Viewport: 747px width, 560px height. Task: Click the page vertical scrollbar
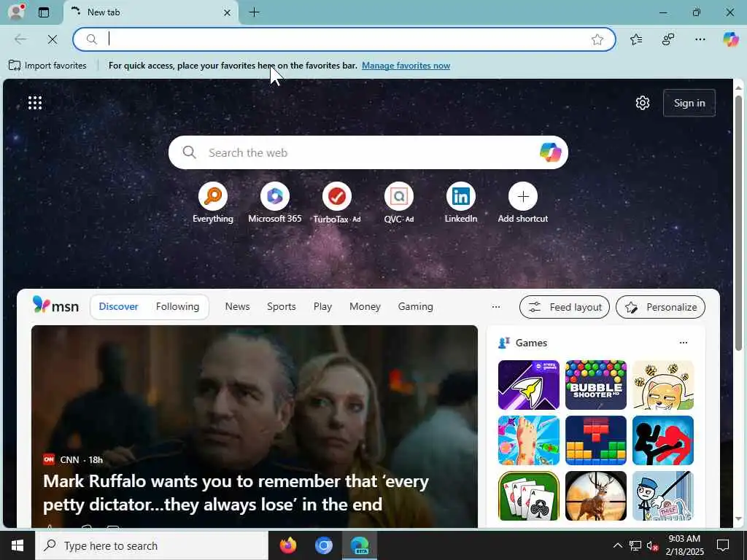[738, 223]
